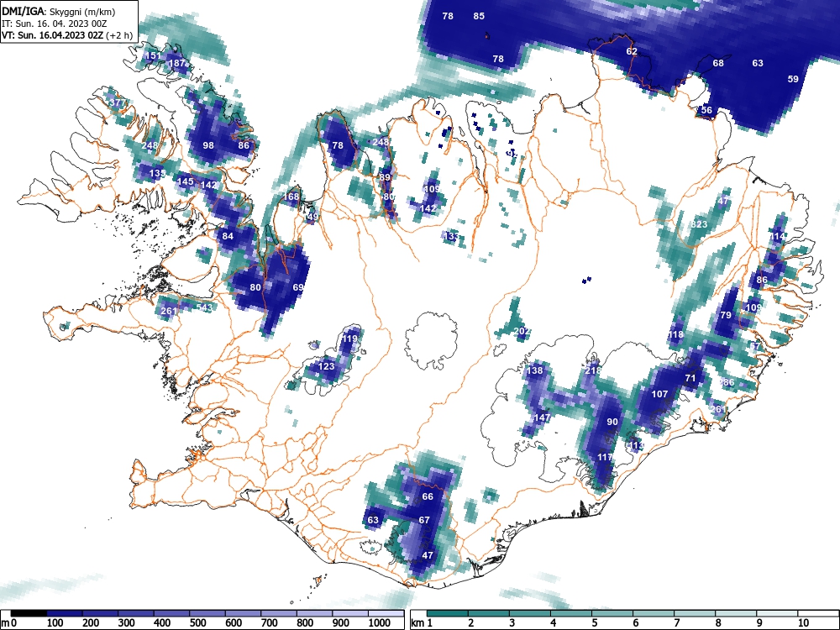Screen dimensions: 840x630
Task: Click the 'km 1' label on the kilometer legend
Action: pos(422,623)
